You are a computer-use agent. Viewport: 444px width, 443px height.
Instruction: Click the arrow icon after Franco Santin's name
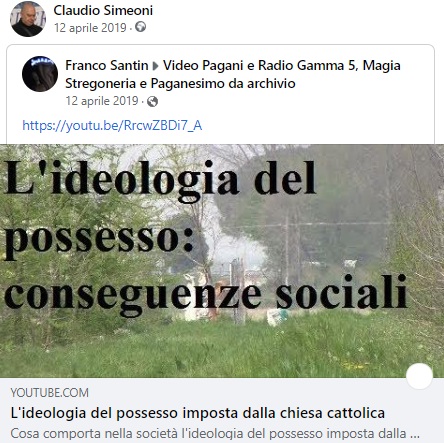pos(155,66)
